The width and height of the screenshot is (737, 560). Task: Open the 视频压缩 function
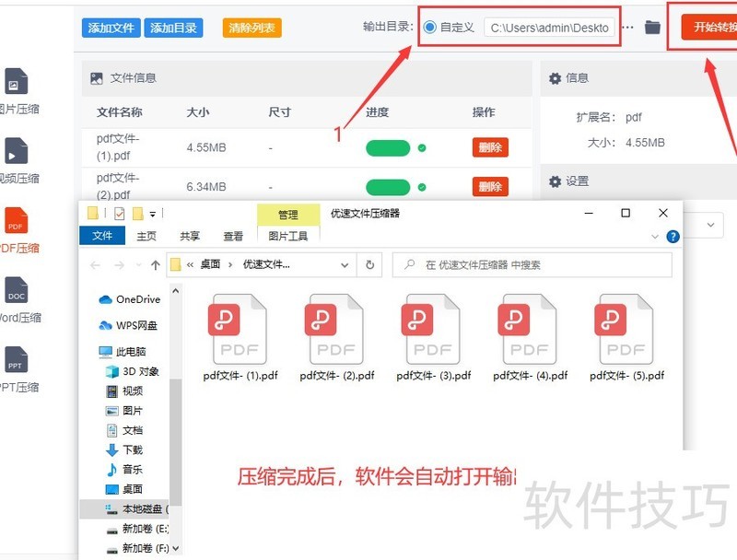tap(15, 152)
